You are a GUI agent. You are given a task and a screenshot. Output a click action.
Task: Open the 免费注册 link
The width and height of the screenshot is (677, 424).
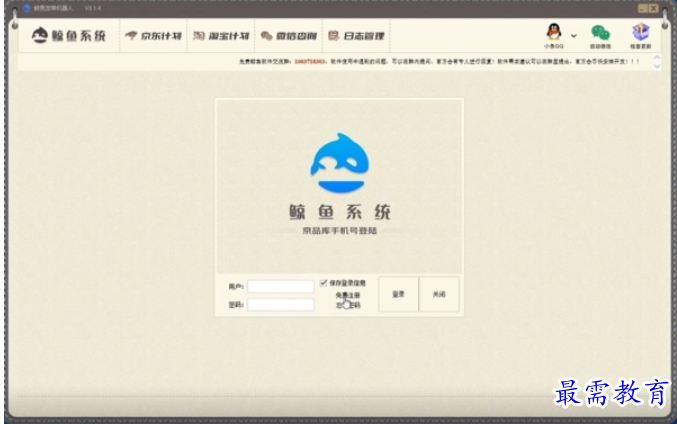(348, 295)
